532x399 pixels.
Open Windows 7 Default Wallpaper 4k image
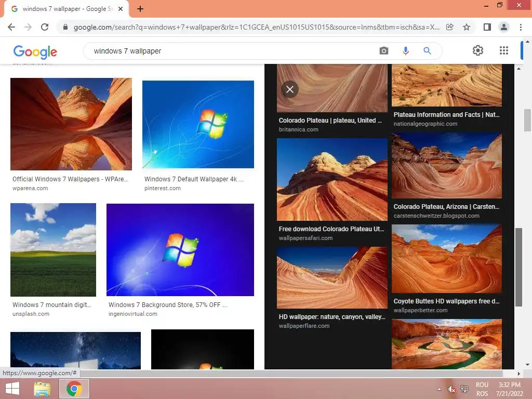(198, 124)
